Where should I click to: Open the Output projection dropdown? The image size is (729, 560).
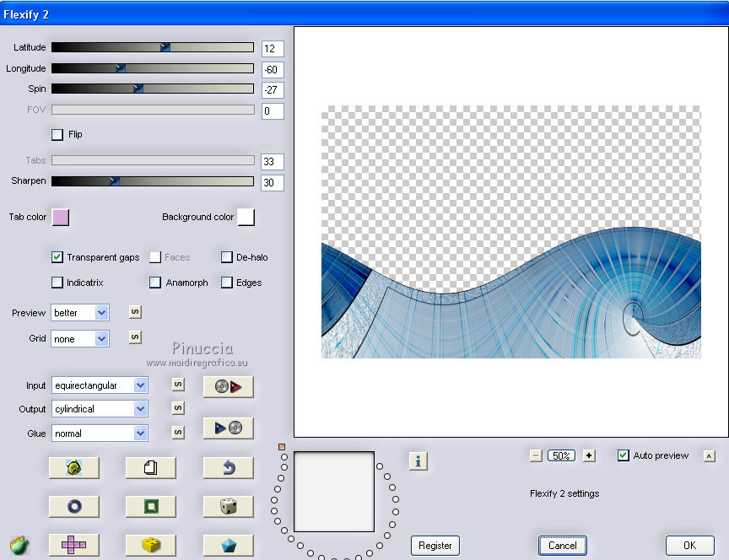100,409
